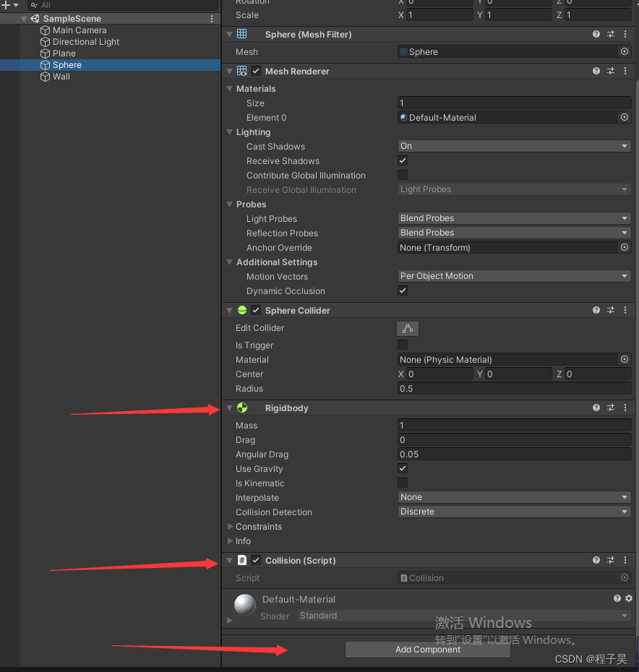Open Default-Material settings gear
Image resolution: width=639 pixels, height=672 pixels.
coord(629,599)
